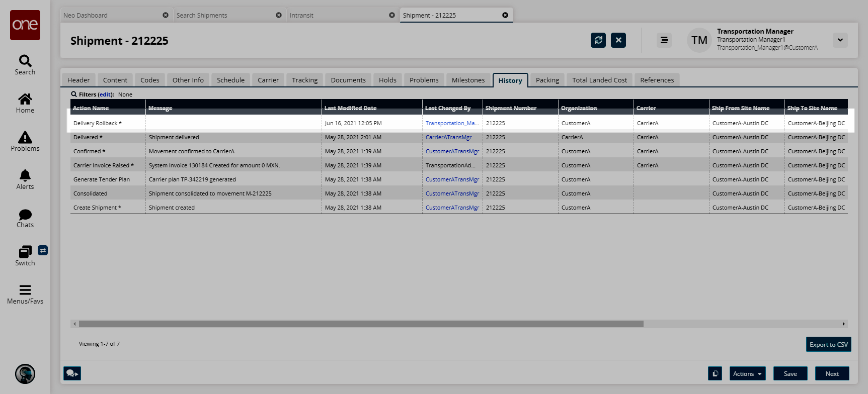Open Menus/Favs in sidebar
Image resolution: width=868 pixels, height=394 pixels.
coord(25,294)
